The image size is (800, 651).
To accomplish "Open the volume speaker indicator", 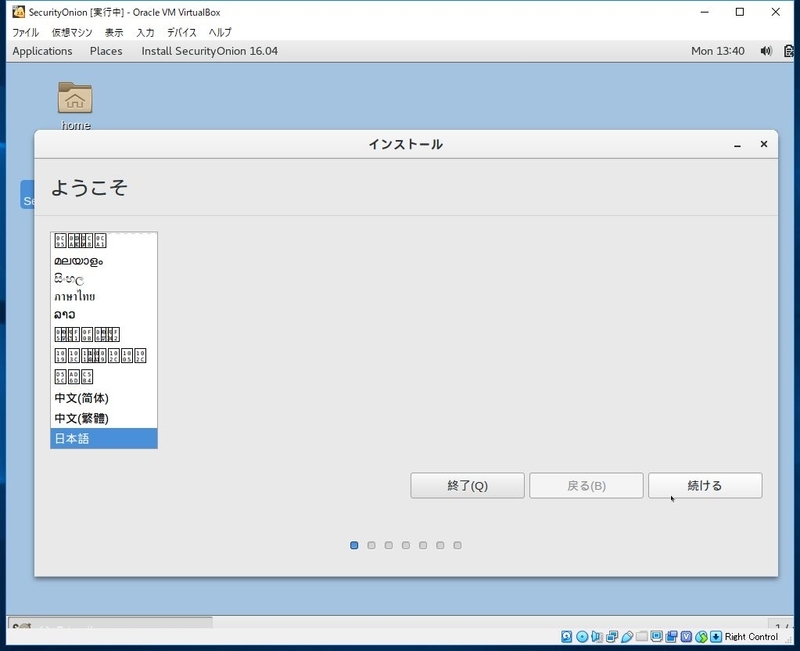I will (766, 51).
